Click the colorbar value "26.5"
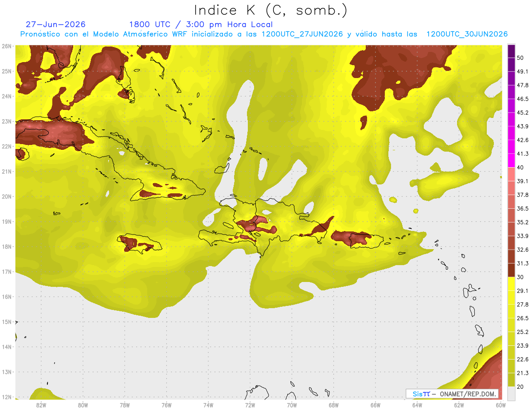The image size is (532, 411). point(522,318)
